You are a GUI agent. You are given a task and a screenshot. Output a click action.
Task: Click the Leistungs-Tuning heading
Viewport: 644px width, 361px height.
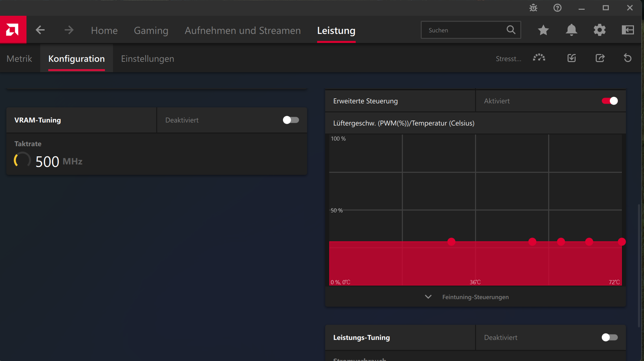(361, 338)
